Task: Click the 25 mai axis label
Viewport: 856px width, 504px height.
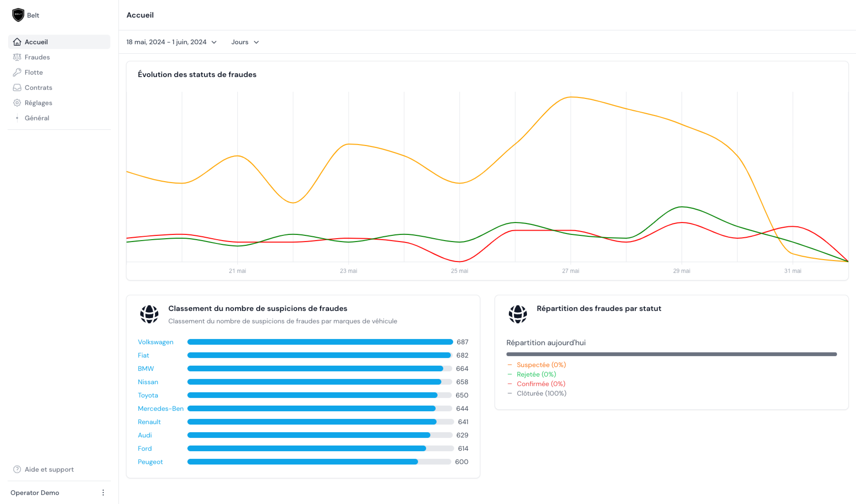Action: coord(460,271)
